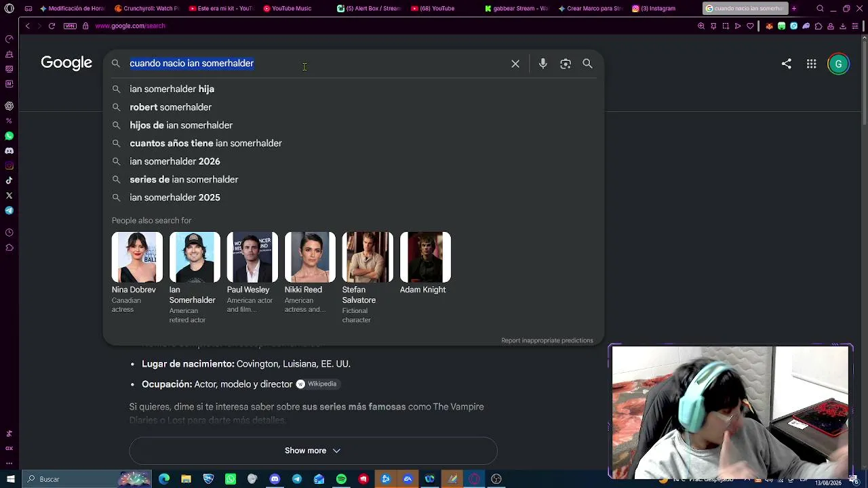Open Telegram from the browser sidebar
Image resolution: width=868 pixels, height=488 pixels.
[x=9, y=210]
